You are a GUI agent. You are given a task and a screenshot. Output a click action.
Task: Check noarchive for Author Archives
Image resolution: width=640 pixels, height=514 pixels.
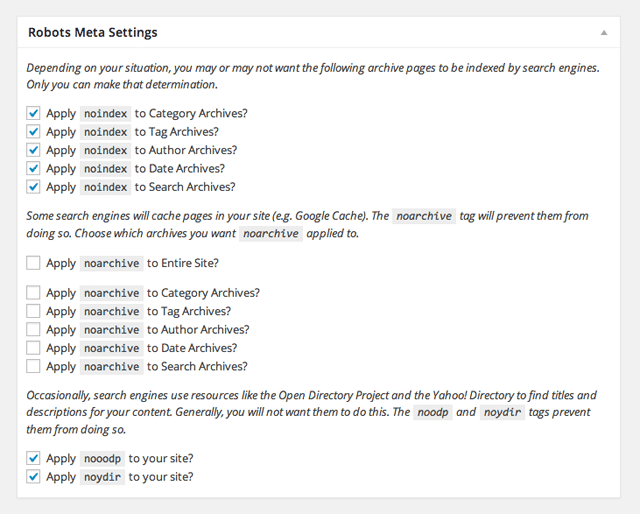(33, 329)
